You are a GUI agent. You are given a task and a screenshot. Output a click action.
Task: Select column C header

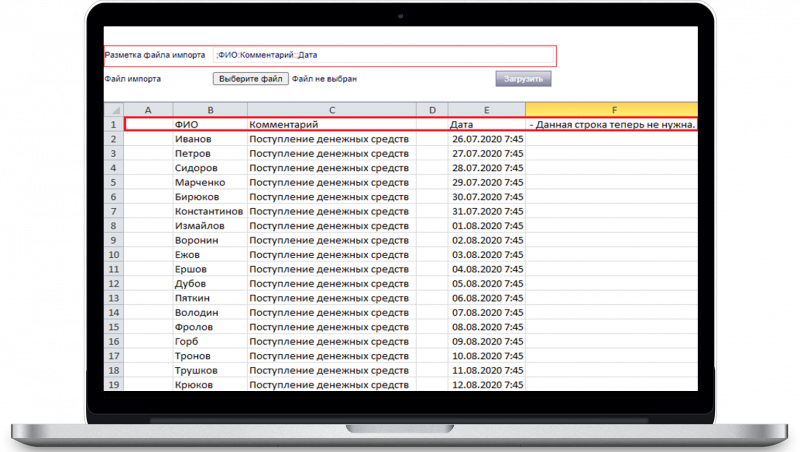(332, 110)
